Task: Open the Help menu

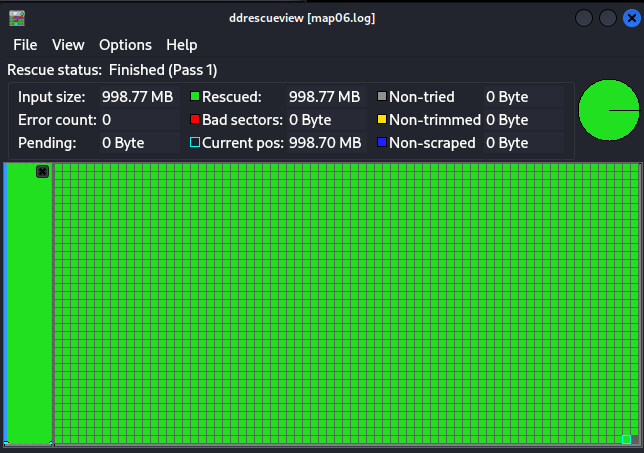Action: tap(181, 45)
